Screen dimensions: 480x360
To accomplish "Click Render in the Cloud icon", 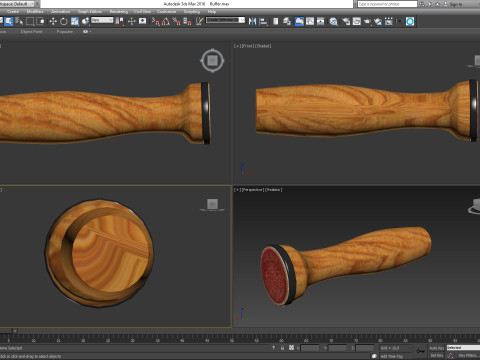I will [x=378, y=21].
